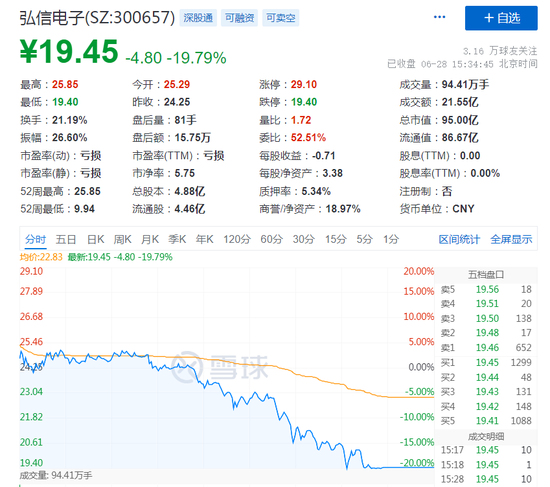Open the 全屏显示 fullscreen link
Viewport: 550px width, 487px height.
coord(511,239)
